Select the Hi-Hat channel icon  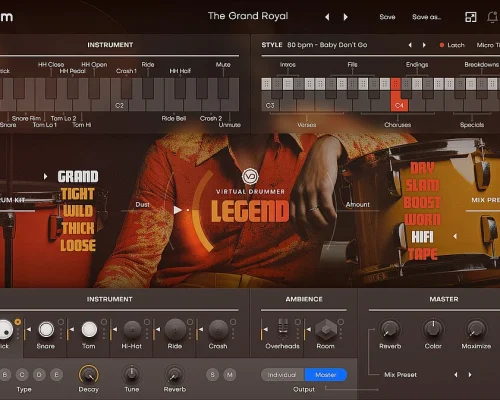(132, 329)
